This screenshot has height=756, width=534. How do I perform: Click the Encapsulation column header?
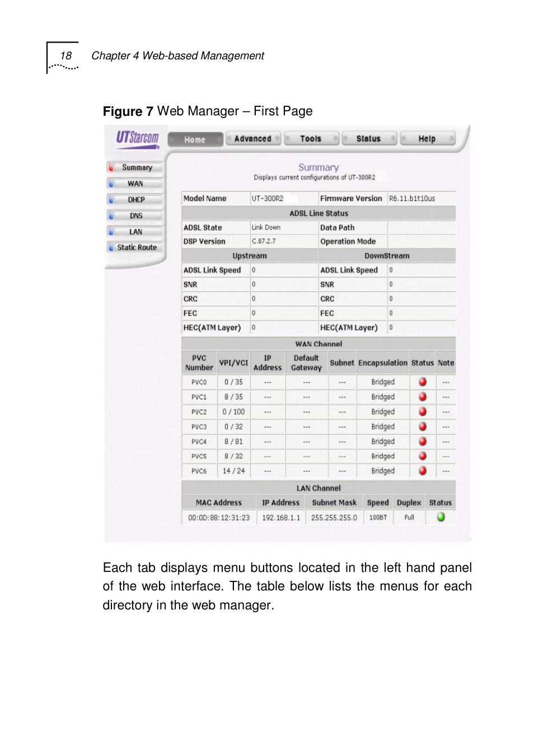383,363
